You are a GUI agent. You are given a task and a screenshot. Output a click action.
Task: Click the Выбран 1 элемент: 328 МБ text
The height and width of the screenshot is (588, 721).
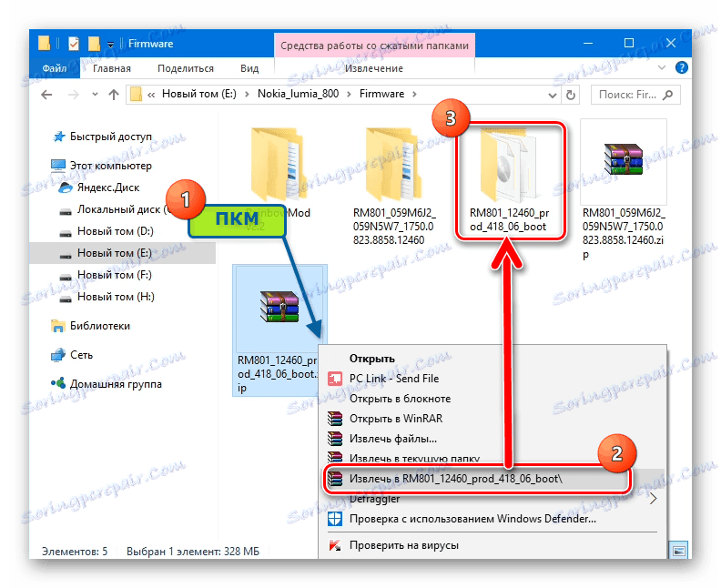tap(193, 552)
